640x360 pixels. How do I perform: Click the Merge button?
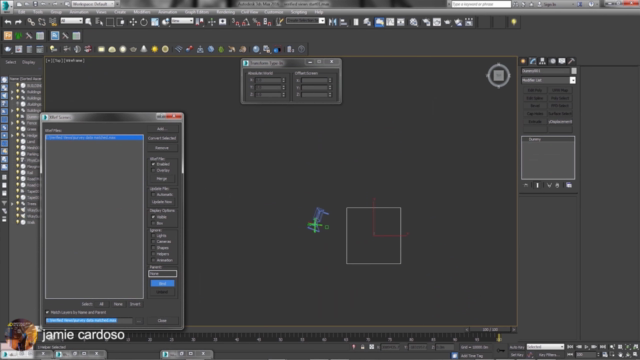point(162,179)
